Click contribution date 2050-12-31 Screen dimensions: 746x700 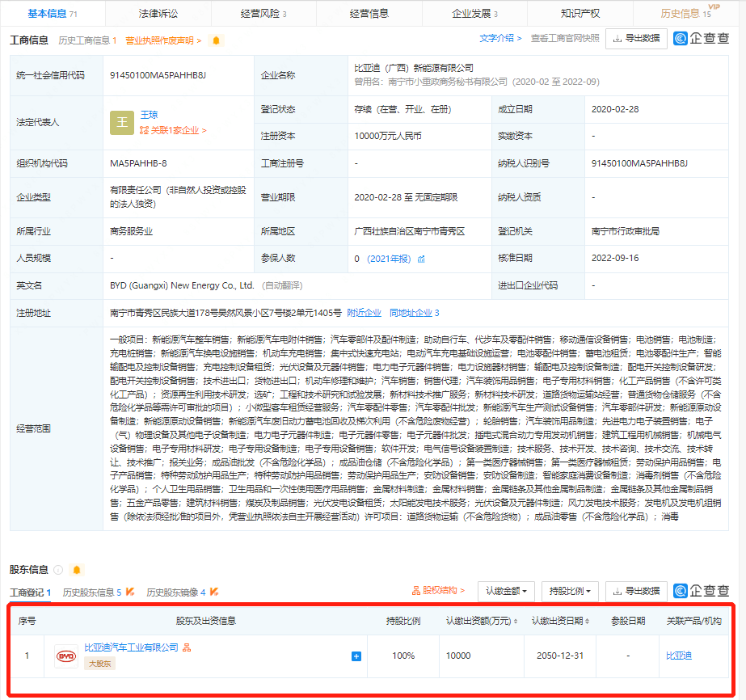[560, 656]
